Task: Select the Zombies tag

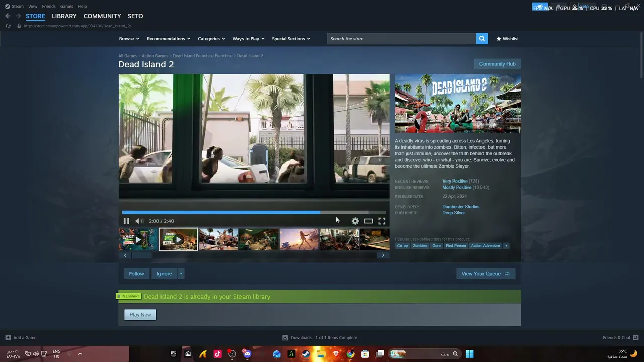Action: 420,246
